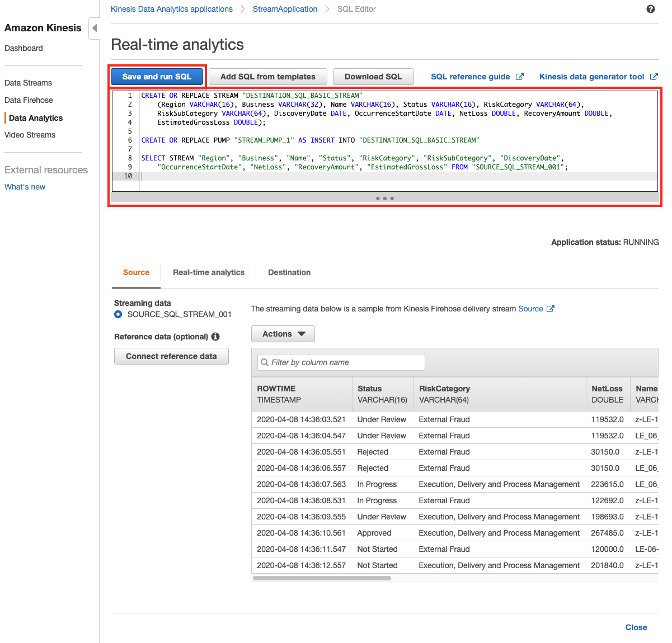This screenshot has height=643, width=672.
Task: Open the Destination tab
Action: (x=289, y=272)
